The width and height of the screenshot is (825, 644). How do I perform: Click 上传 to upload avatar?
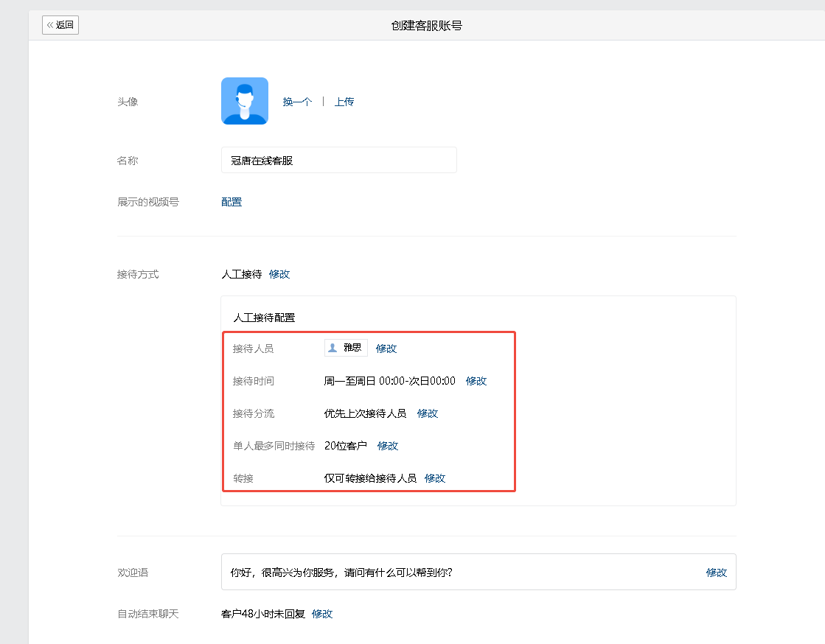point(344,102)
